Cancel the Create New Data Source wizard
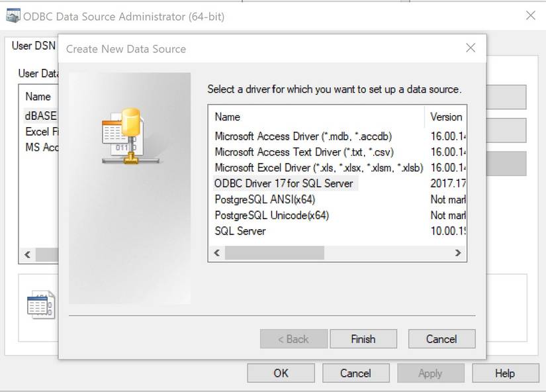 (x=441, y=339)
